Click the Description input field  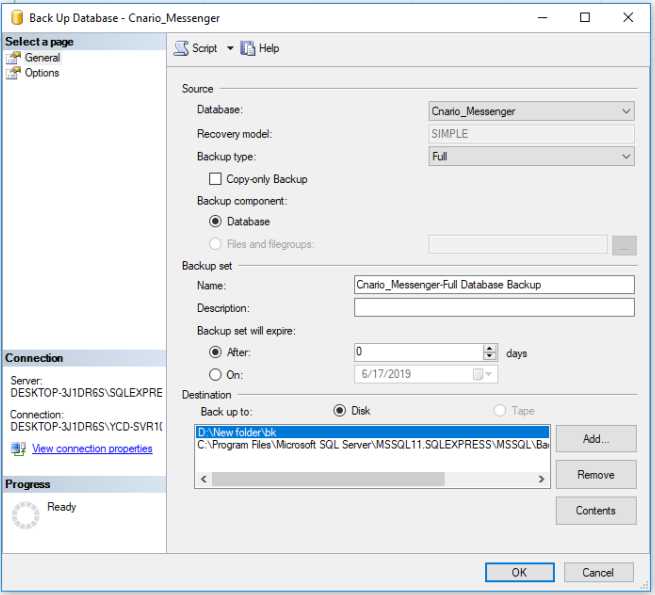click(494, 308)
